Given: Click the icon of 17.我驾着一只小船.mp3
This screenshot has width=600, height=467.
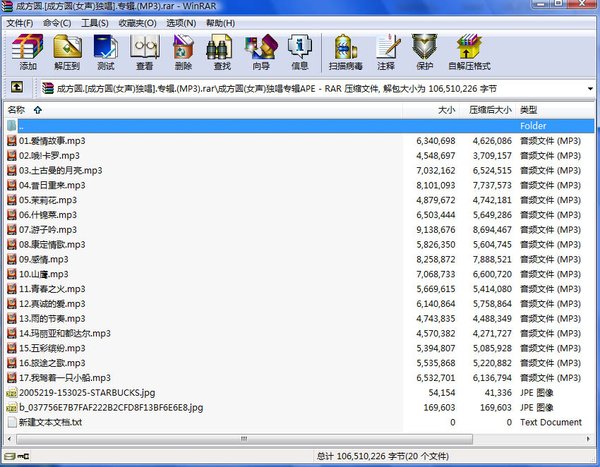Looking at the screenshot, I should (12, 378).
